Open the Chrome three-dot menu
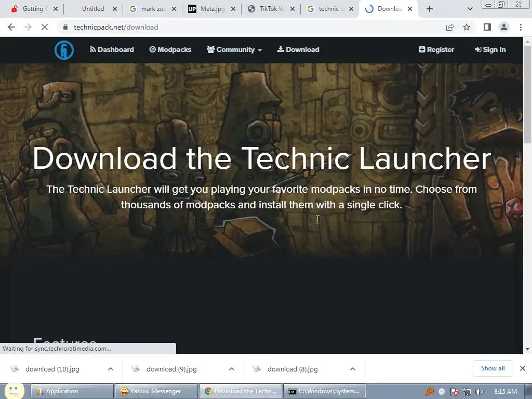The width and height of the screenshot is (532, 399). (521, 27)
